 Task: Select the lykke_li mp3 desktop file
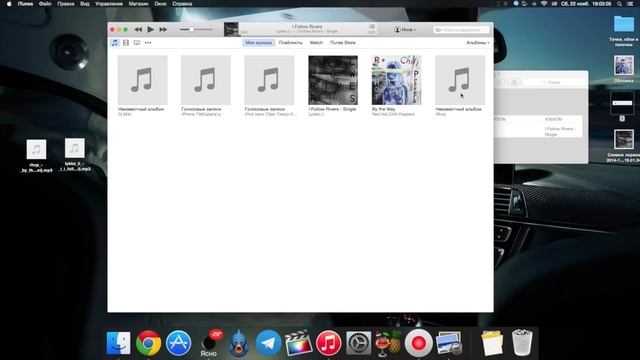(x=75, y=155)
